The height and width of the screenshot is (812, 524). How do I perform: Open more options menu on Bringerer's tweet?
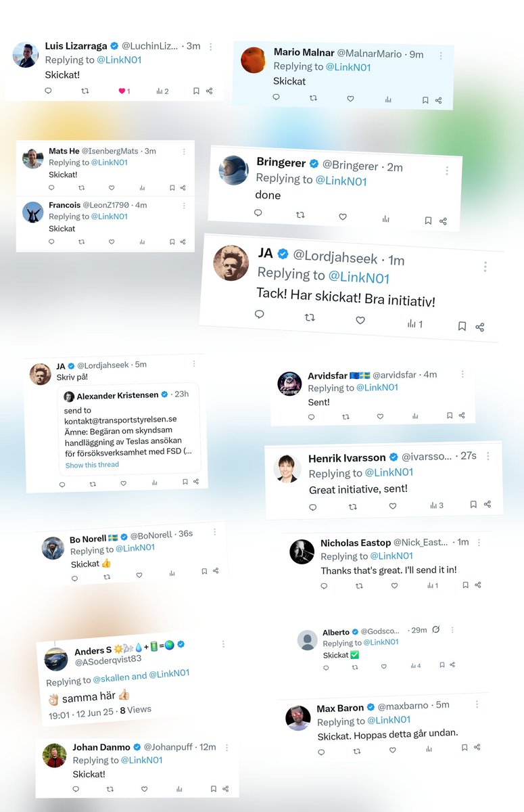[447, 171]
